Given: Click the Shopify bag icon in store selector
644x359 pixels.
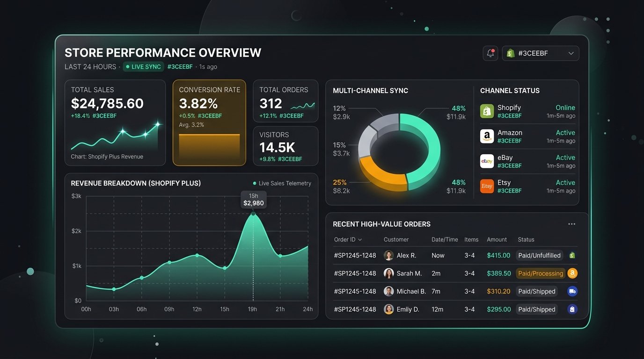Looking at the screenshot, I should [511, 53].
